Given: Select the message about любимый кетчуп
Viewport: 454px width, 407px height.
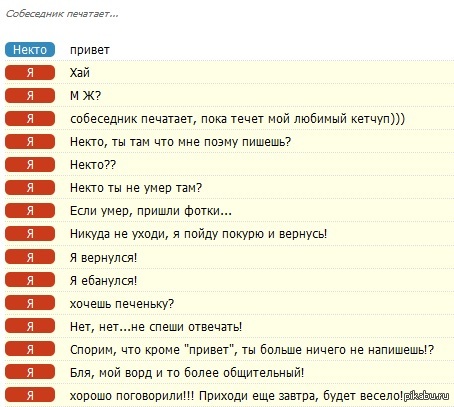Looking at the screenshot, I should point(237,119).
